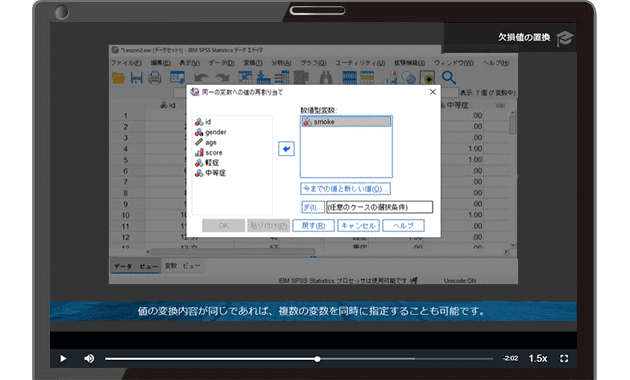Click the id column header
The image size is (630, 380).
pos(168,105)
